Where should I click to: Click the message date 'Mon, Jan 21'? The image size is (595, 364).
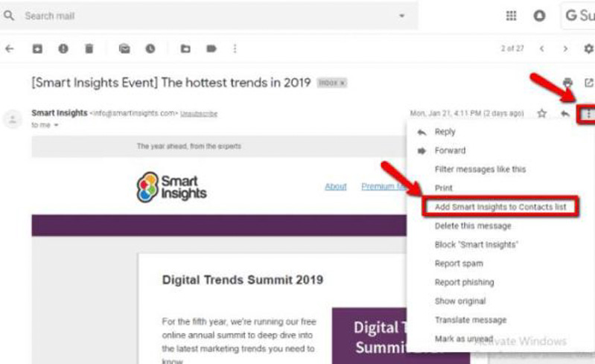[x=467, y=113]
